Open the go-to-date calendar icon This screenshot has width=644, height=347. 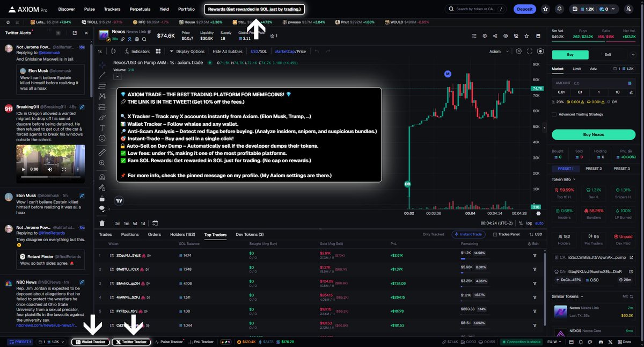tap(155, 223)
